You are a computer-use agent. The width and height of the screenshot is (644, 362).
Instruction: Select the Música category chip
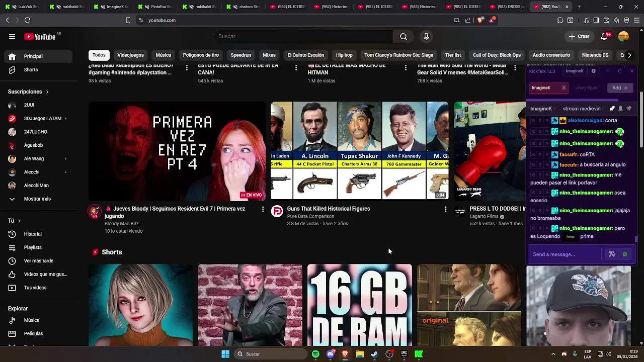click(x=163, y=55)
